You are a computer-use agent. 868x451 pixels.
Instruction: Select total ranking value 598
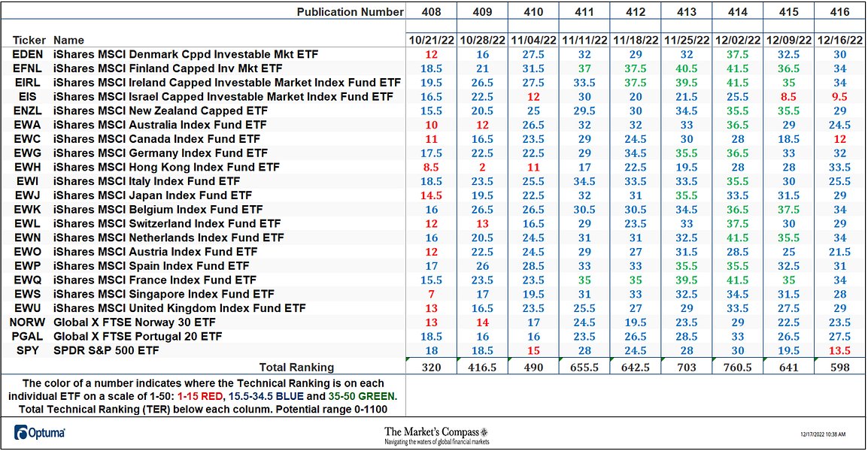[839, 368]
